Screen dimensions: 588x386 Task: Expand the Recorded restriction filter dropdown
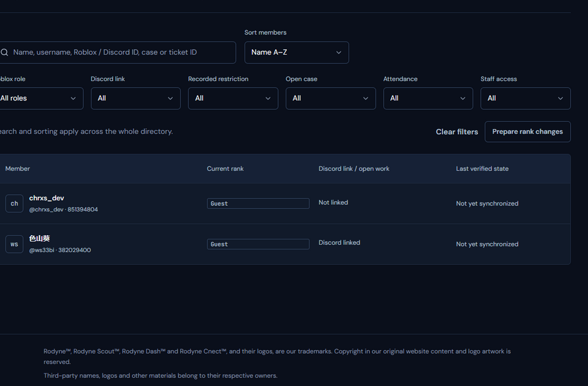(x=233, y=99)
